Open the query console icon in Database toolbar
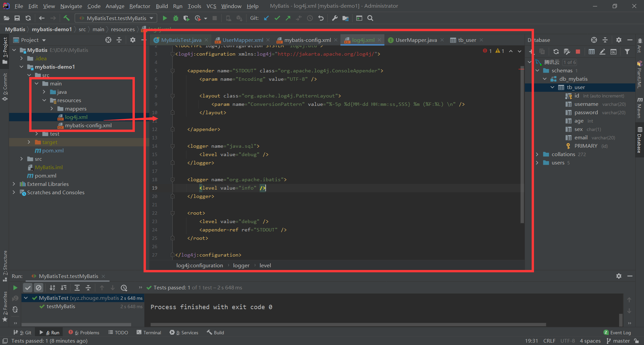Image resolution: width=644 pixels, height=345 pixels. 613,52
